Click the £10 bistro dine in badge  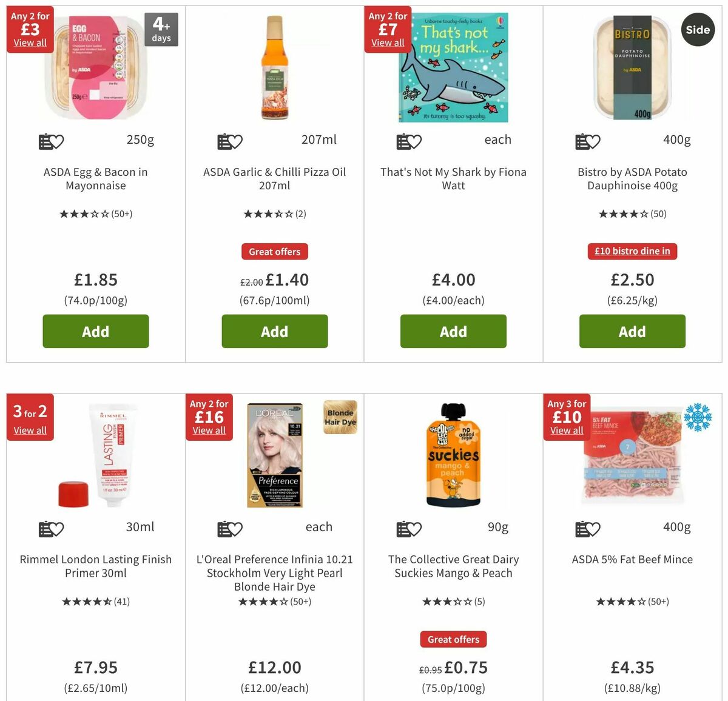coord(632,251)
